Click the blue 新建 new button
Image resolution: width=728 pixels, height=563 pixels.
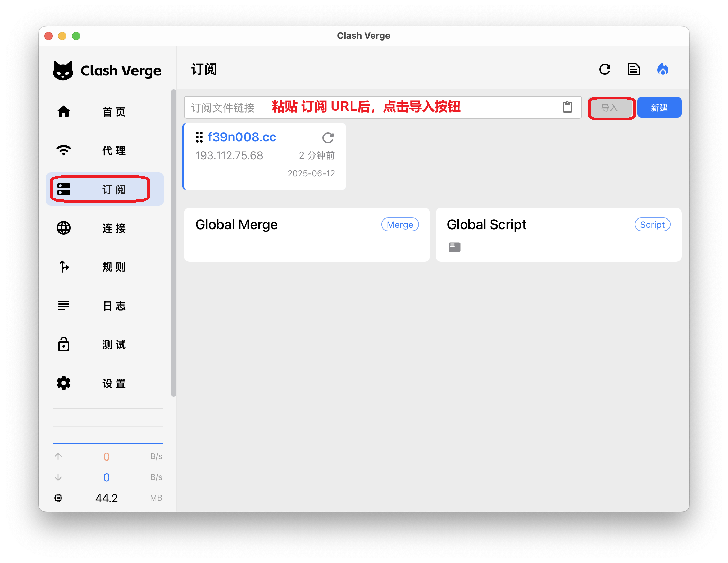(x=659, y=108)
